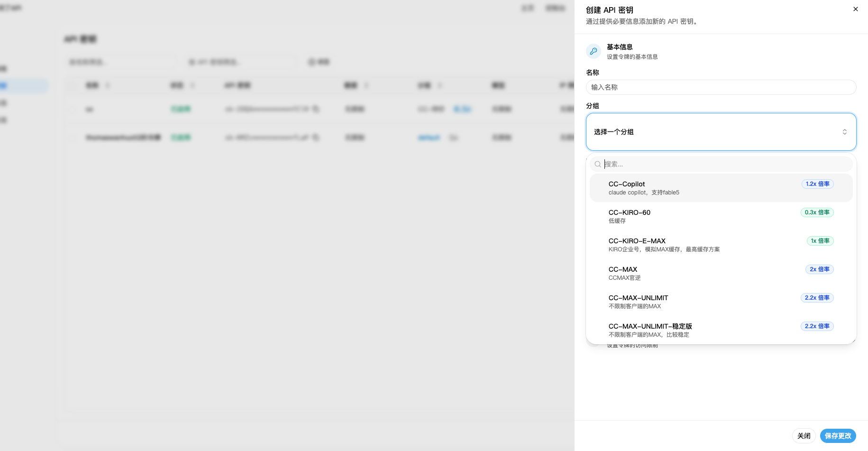Select the CC-Copilot group option

[x=721, y=188]
